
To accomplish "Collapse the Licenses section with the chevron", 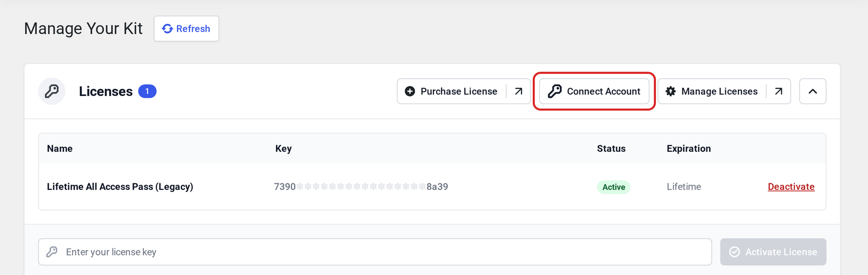I will (813, 91).
